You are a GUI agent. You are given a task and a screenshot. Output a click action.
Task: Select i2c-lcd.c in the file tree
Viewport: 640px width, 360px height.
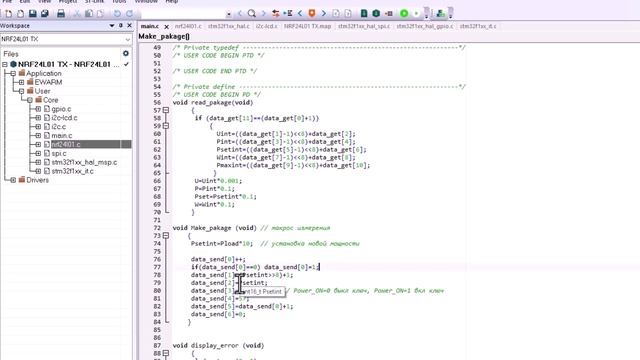coord(64,118)
